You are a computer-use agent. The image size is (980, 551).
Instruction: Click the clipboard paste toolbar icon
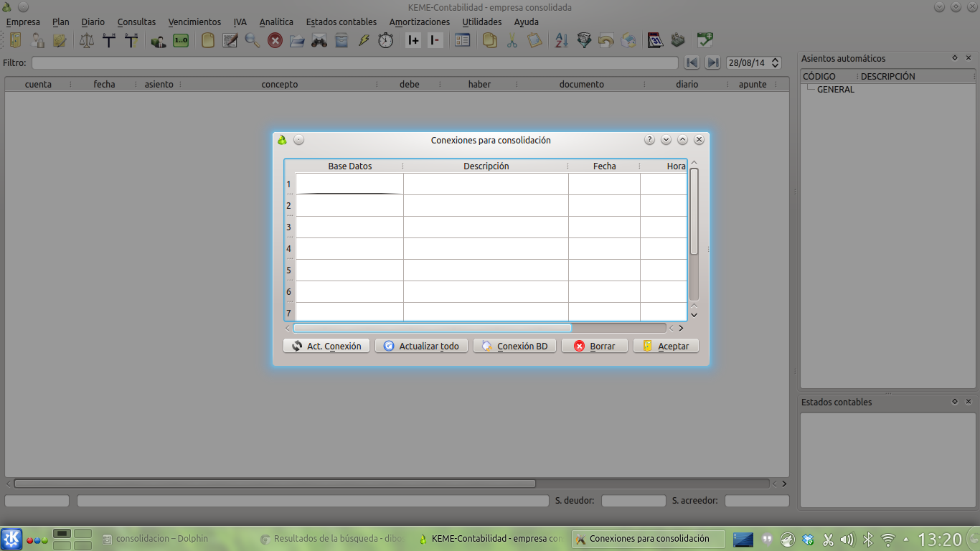click(534, 40)
